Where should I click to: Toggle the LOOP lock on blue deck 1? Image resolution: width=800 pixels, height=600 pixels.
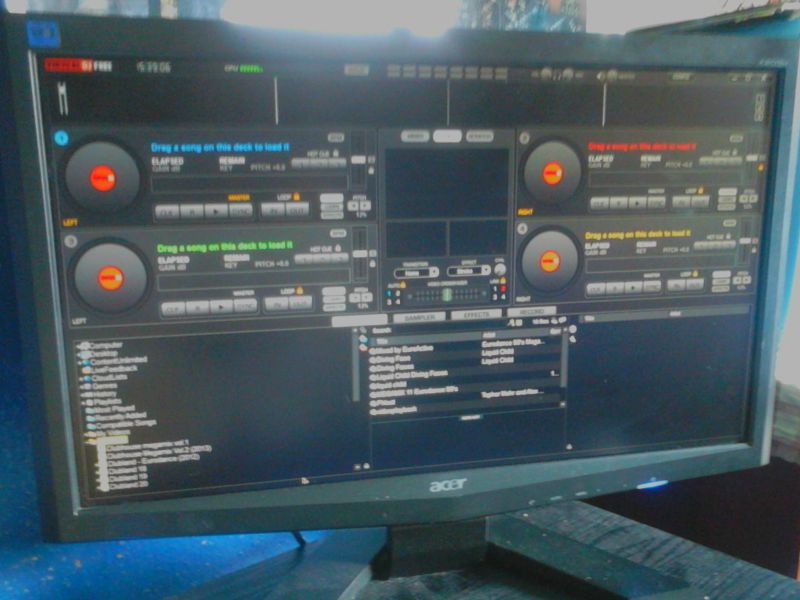pos(296,196)
